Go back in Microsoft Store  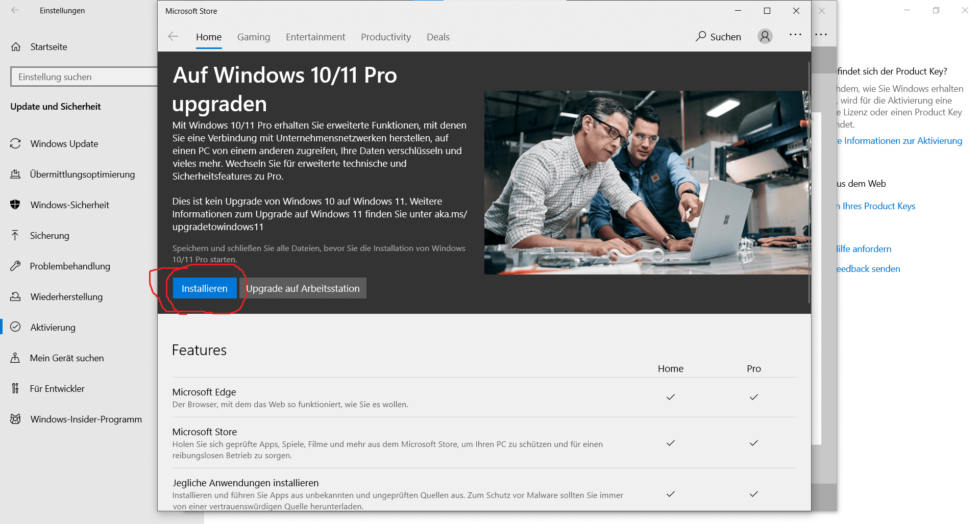tap(173, 37)
